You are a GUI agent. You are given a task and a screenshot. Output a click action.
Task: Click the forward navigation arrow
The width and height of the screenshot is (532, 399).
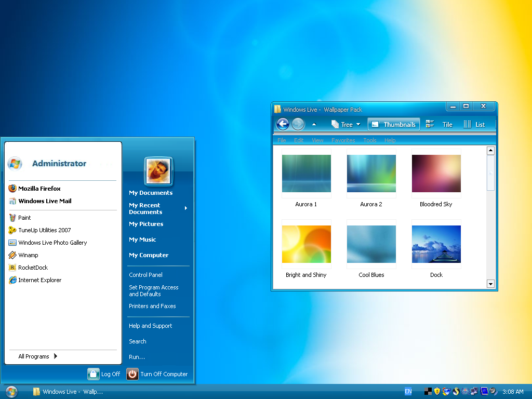[298, 124]
